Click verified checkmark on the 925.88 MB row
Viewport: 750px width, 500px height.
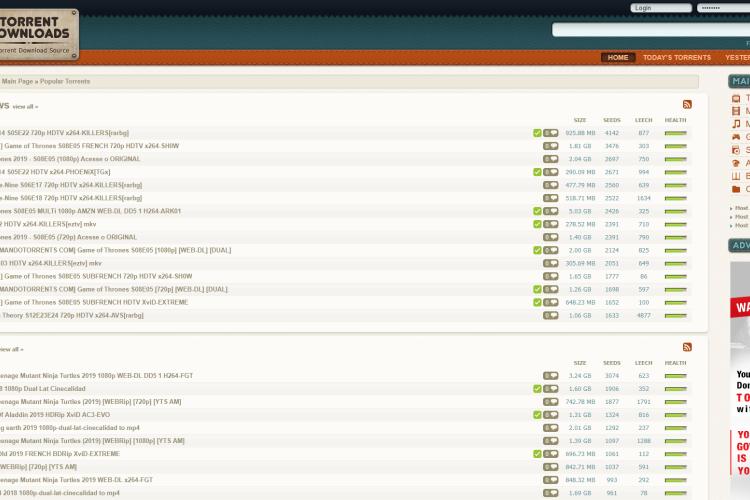pyautogui.click(x=537, y=133)
